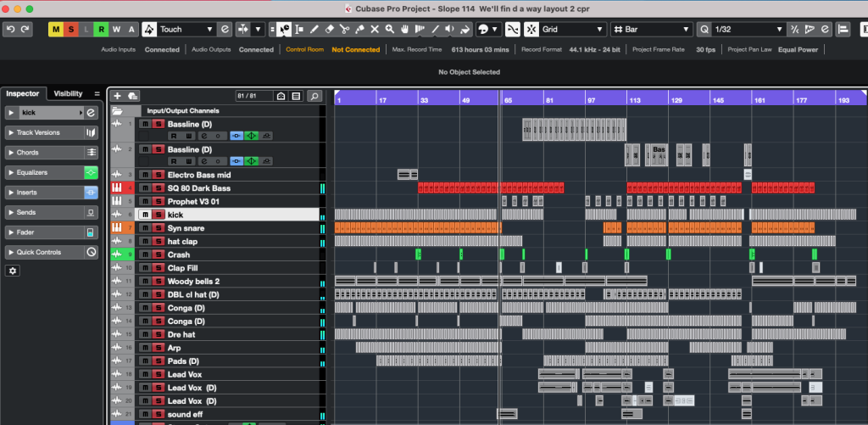This screenshot has width=868, height=425.
Task: Select the Inspector tab
Action: [23, 93]
